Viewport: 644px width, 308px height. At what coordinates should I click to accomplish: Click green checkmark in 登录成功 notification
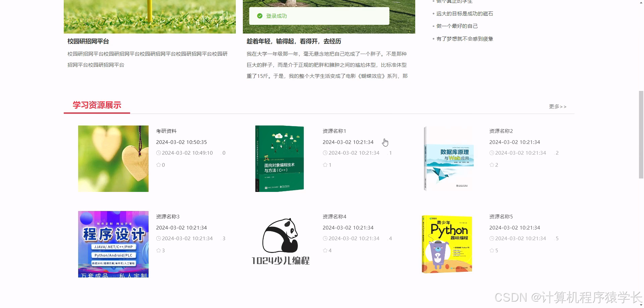(259, 16)
